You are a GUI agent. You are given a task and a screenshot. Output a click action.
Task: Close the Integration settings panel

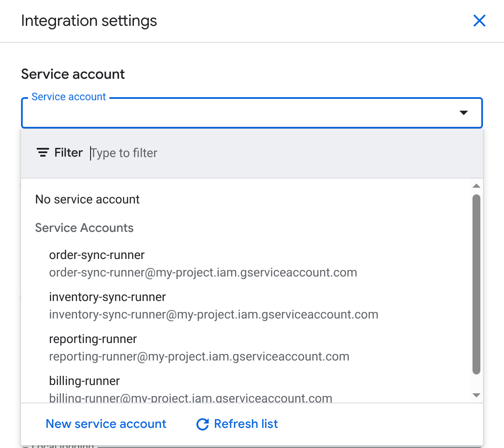[x=479, y=21]
